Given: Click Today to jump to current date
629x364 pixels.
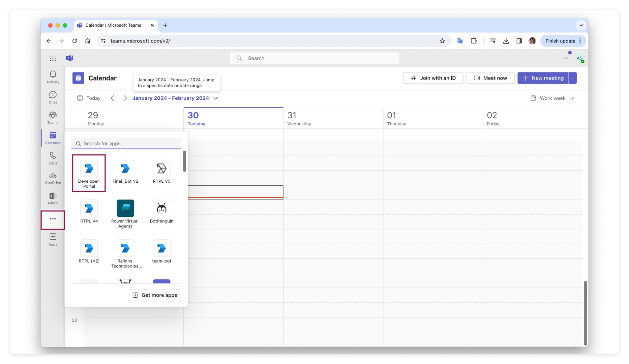Looking at the screenshot, I should tap(89, 98).
